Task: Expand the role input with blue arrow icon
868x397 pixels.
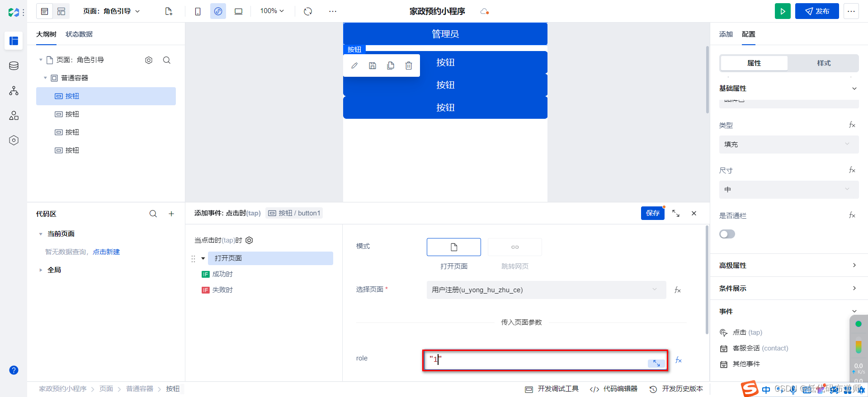Action: 656,363
